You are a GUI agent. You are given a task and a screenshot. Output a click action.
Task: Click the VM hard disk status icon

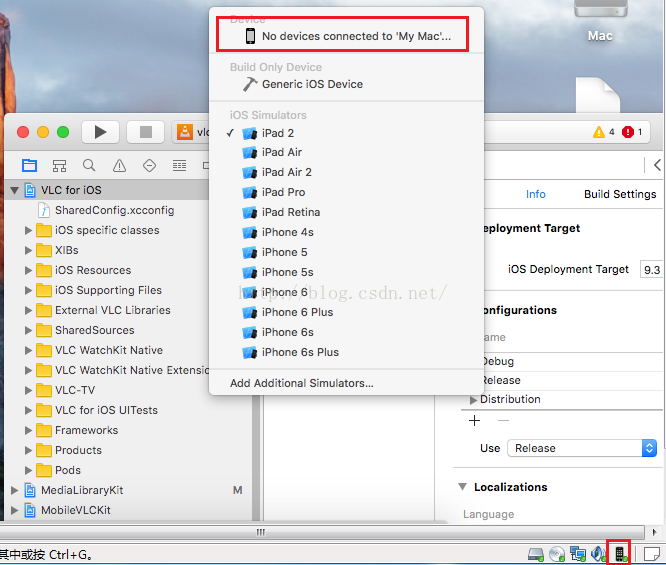pos(536,554)
